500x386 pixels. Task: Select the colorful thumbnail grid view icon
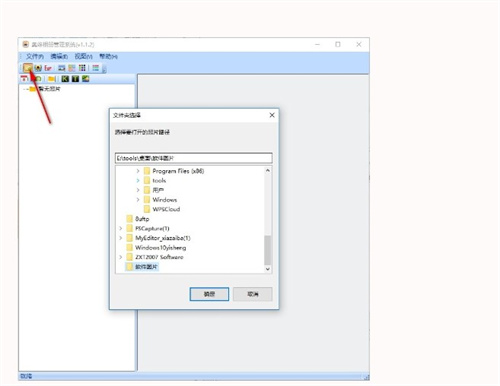pos(72,68)
